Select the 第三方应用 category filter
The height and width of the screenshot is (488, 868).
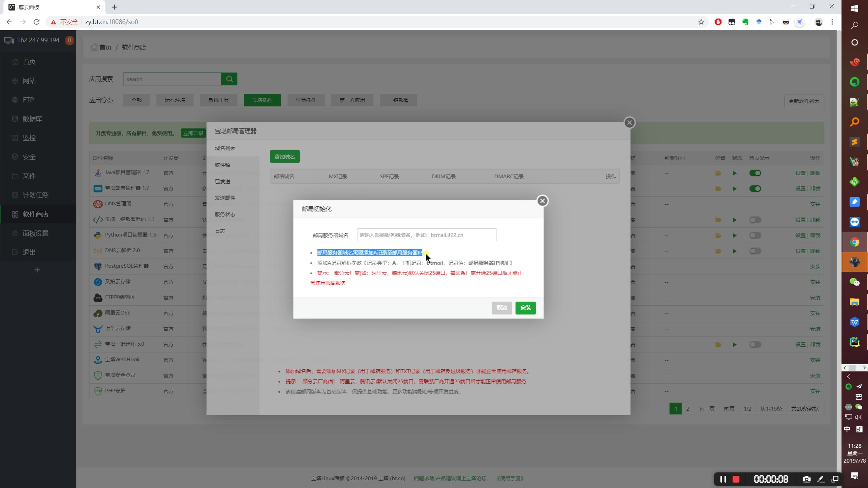pos(352,100)
